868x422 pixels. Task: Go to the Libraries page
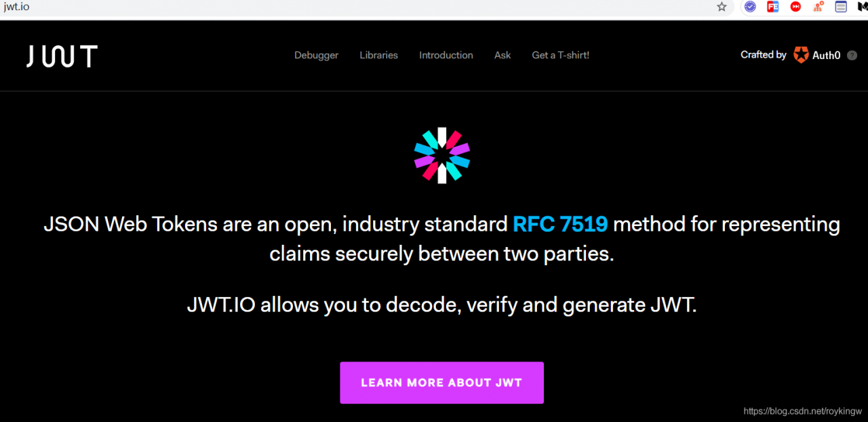click(378, 55)
